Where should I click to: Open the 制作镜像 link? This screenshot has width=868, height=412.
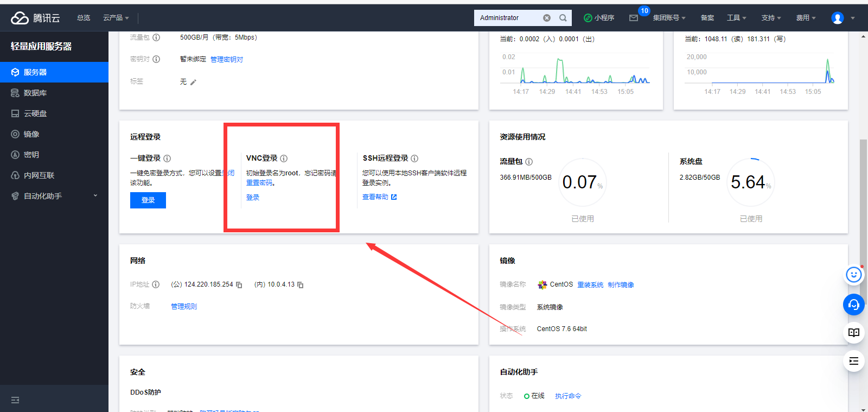click(621, 285)
